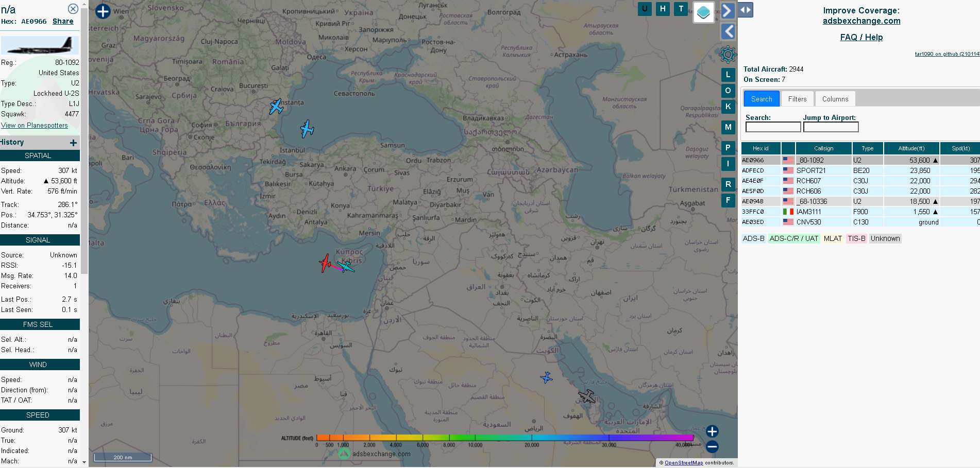Select the SPORT21 aircraft row

tap(860, 170)
